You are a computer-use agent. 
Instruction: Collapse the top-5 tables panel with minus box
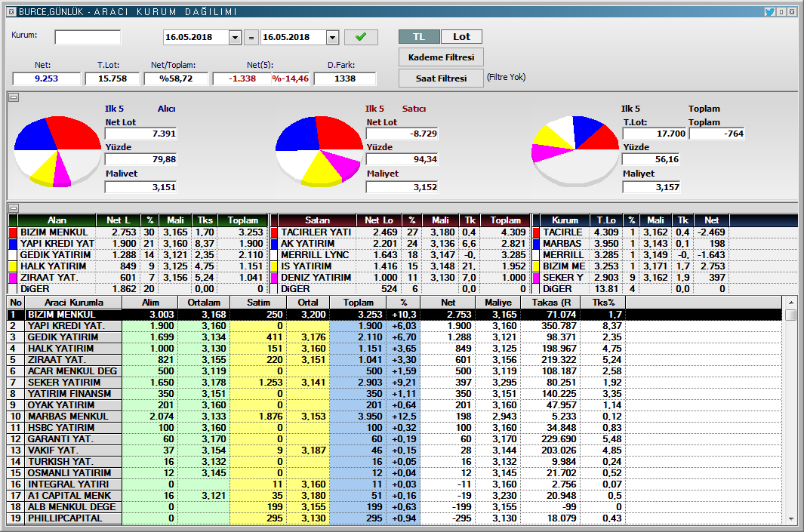(x=14, y=208)
